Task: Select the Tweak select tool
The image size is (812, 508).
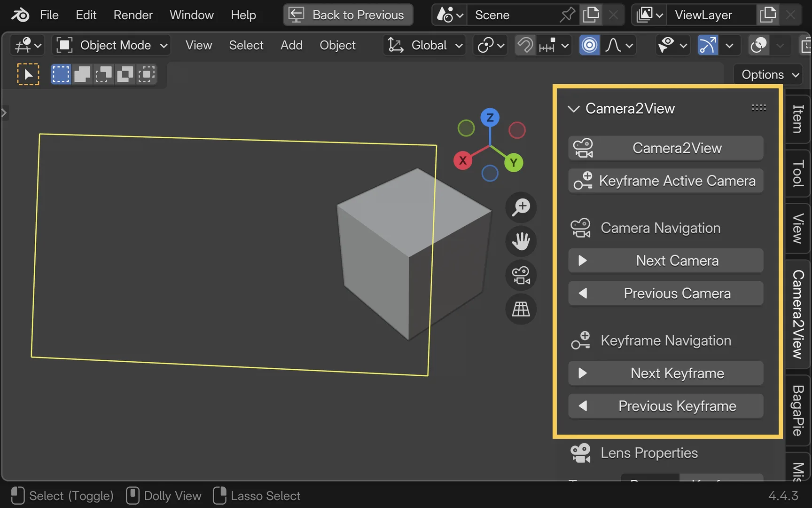Action: tap(28, 74)
